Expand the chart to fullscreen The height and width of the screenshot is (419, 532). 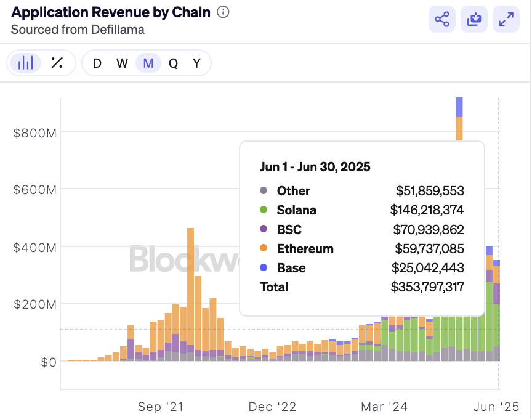point(506,19)
